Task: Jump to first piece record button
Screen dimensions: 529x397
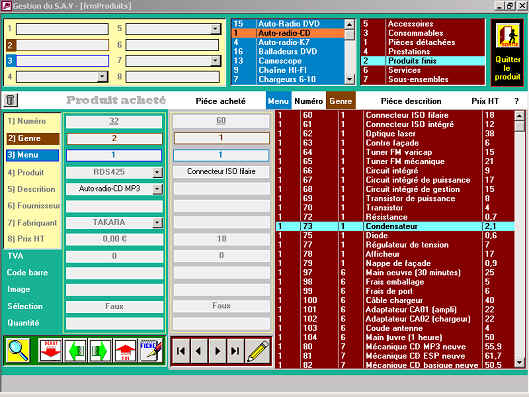Action: click(x=181, y=351)
